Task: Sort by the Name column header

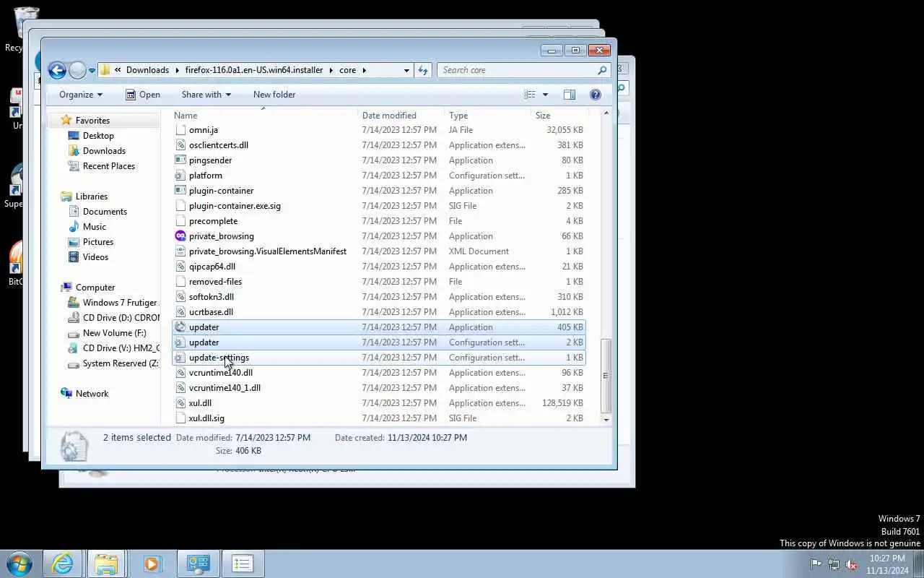Action: pyautogui.click(x=186, y=116)
